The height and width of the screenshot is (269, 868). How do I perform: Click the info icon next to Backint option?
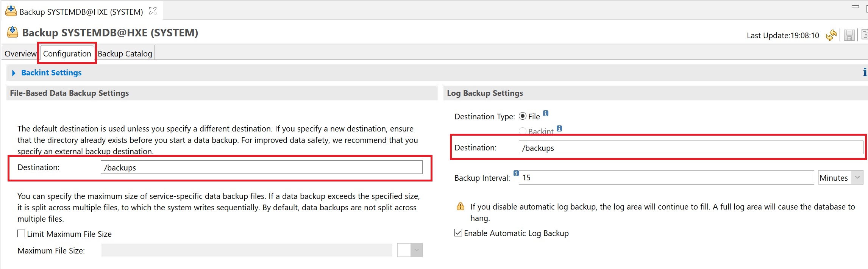pyautogui.click(x=559, y=128)
